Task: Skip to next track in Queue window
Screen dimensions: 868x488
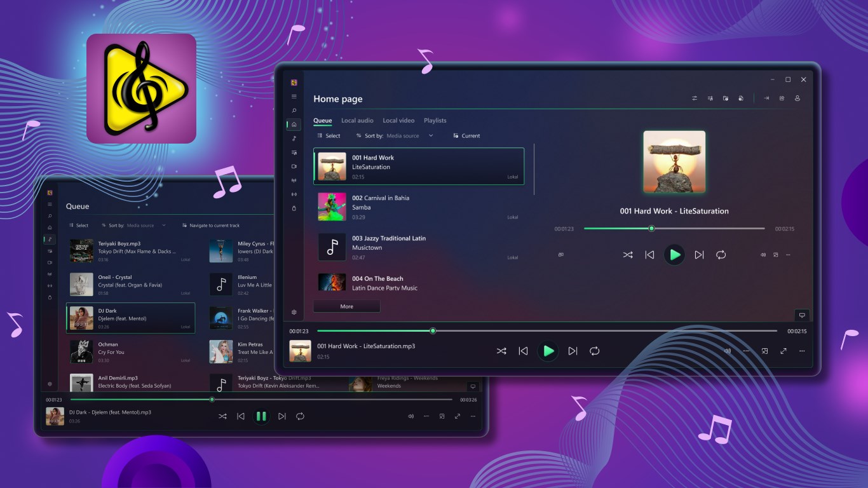Action: click(282, 416)
